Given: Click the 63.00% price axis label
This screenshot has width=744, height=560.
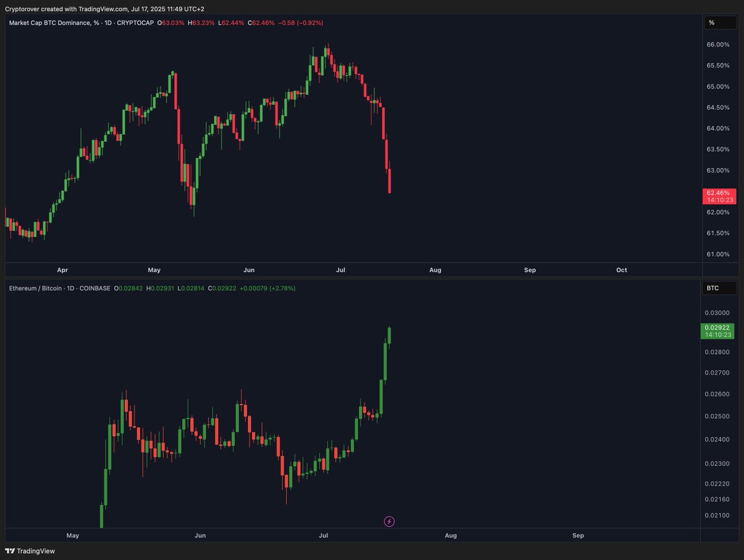Looking at the screenshot, I should tap(717, 171).
